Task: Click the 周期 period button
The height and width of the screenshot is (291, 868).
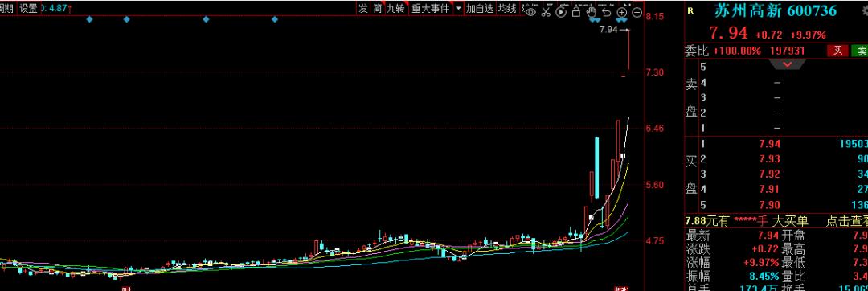Action: (6, 8)
